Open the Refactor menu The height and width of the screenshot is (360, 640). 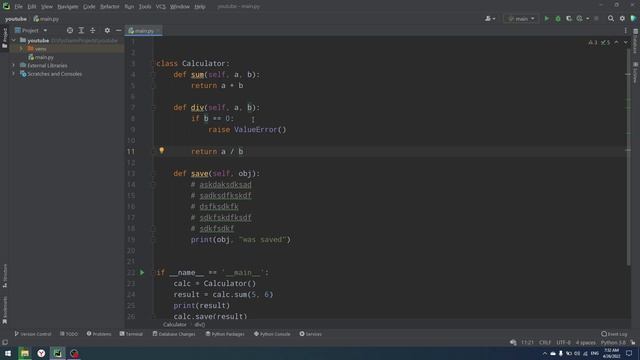pos(110,7)
